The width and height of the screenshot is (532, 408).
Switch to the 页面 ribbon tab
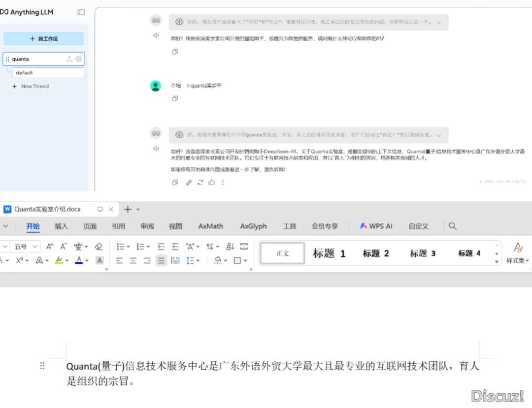pyautogui.click(x=90, y=226)
